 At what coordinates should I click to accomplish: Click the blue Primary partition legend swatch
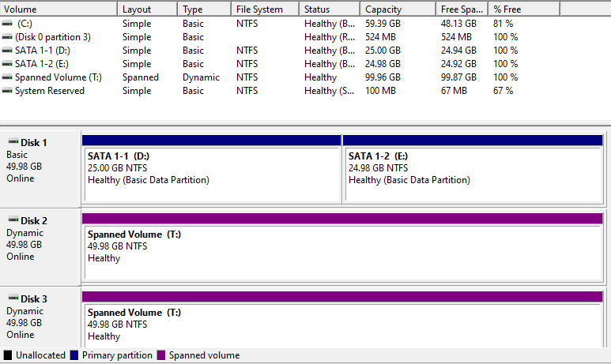[x=74, y=355]
